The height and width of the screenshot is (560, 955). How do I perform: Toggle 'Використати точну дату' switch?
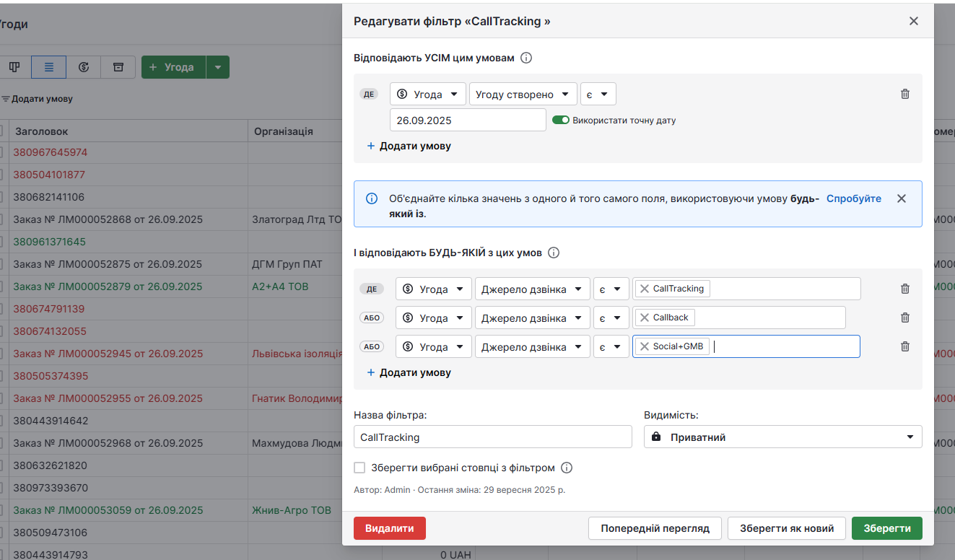click(561, 121)
